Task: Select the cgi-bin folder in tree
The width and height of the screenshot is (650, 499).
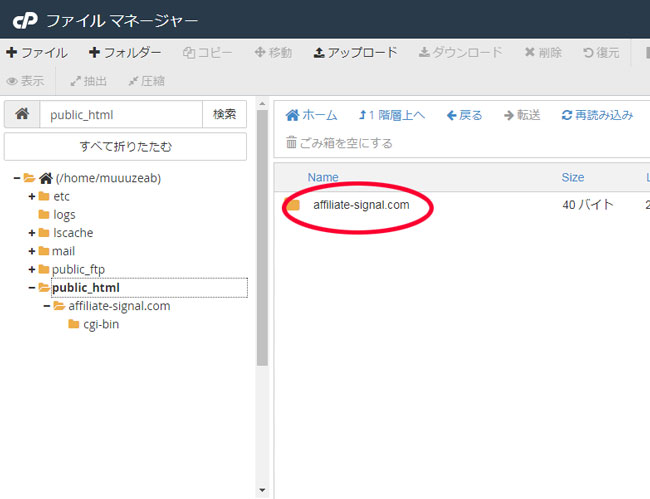Action: (101, 324)
